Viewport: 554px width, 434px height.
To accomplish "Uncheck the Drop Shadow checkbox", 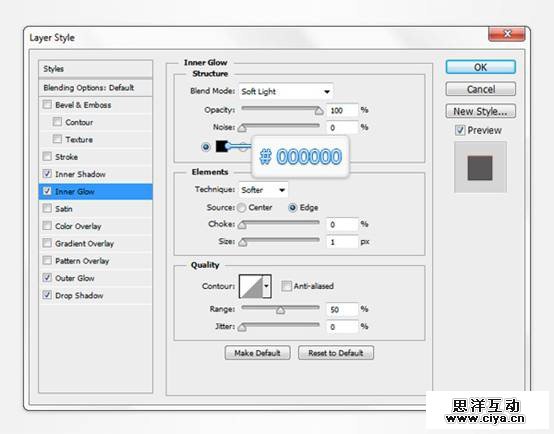I will click(x=47, y=295).
